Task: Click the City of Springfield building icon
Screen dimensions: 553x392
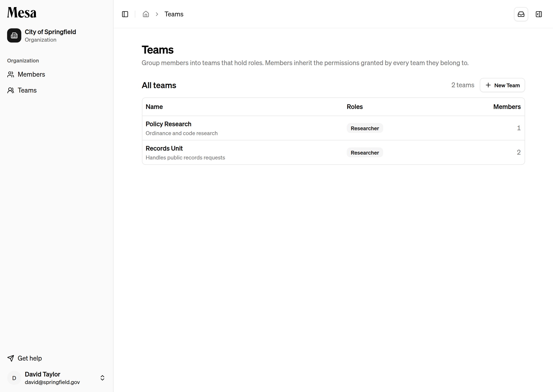Action: [x=14, y=35]
